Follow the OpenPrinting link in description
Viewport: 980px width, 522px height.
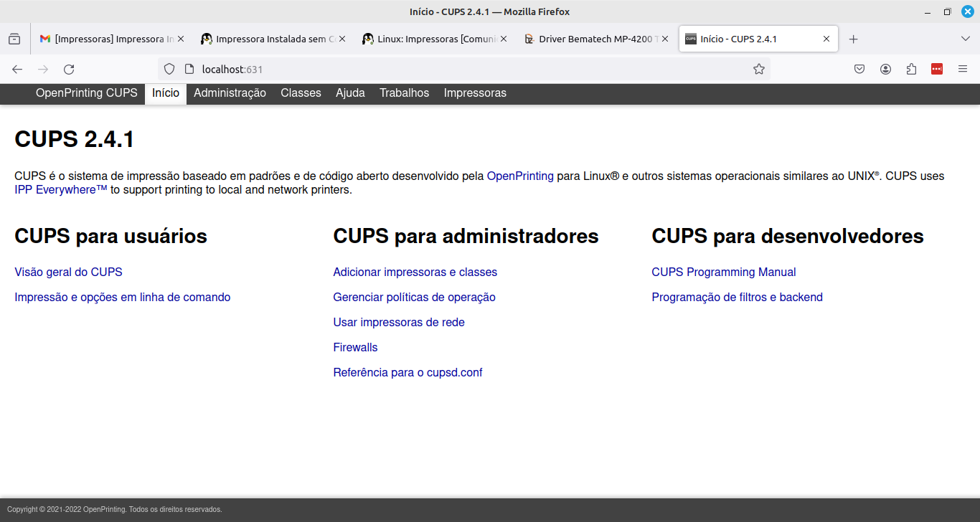click(520, 176)
